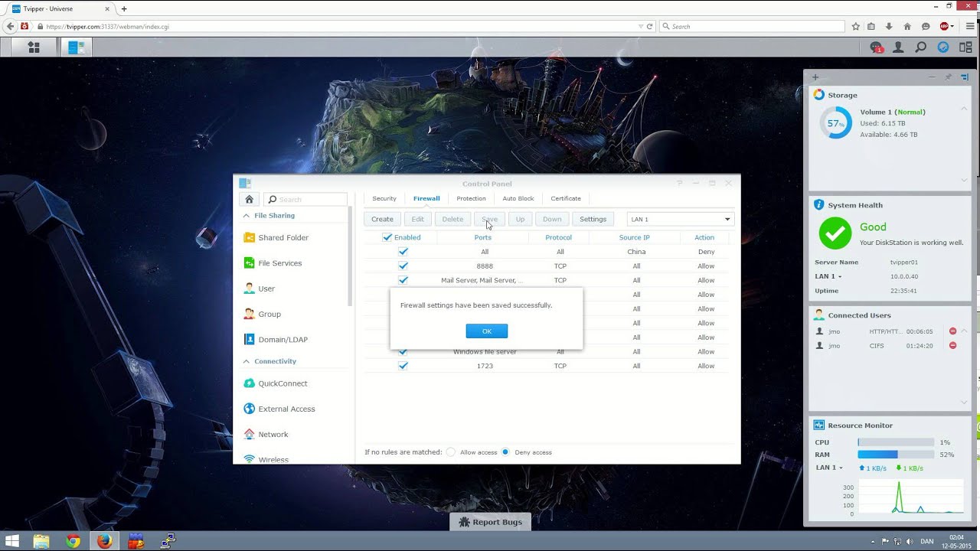This screenshot has height=551, width=980.
Task: Add a widget with plus icon
Action: tap(815, 77)
